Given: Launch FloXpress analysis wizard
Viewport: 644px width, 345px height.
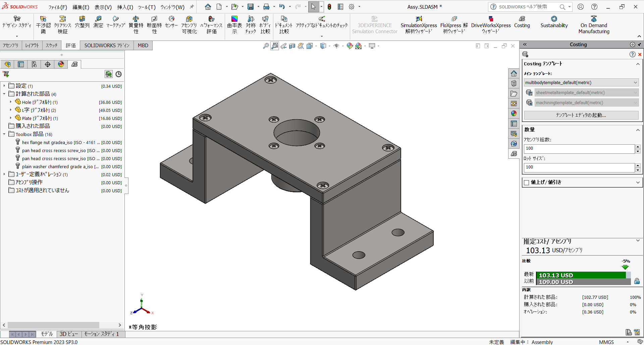Looking at the screenshot, I should click(454, 25).
